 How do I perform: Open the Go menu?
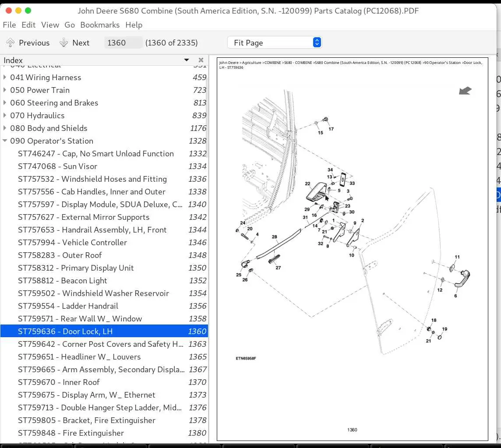(70, 25)
